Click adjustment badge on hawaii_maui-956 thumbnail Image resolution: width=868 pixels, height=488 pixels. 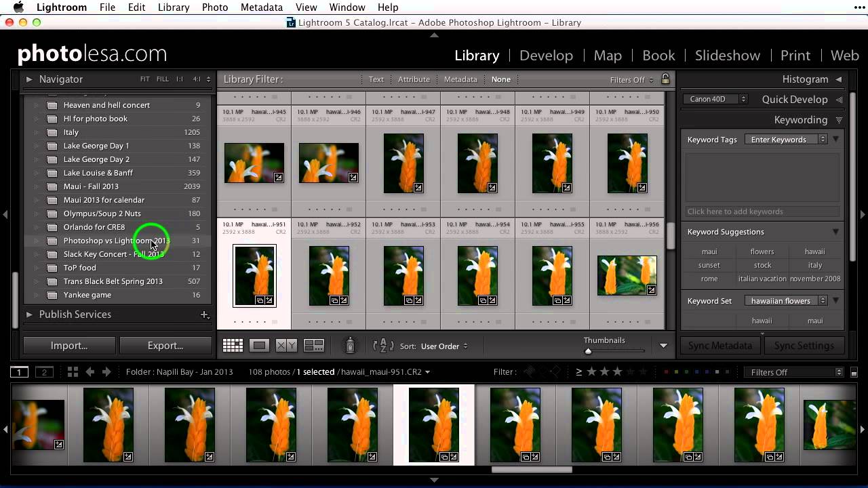tap(651, 290)
